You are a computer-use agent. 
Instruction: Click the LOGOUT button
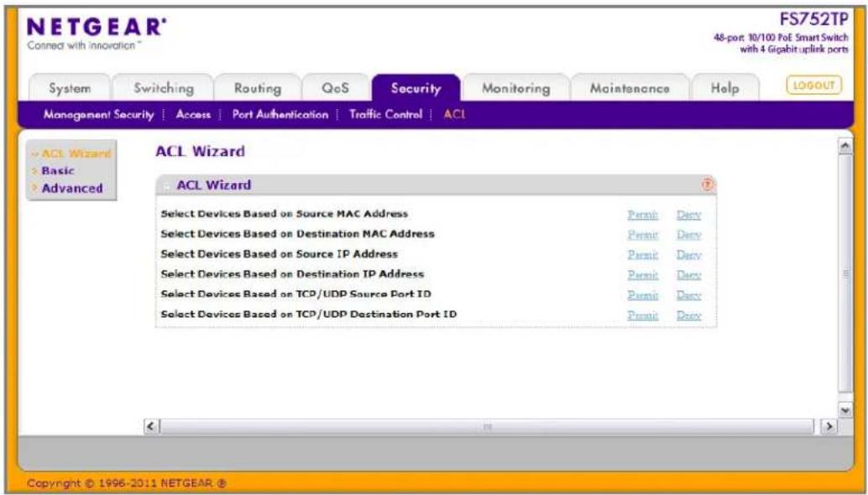[813, 86]
